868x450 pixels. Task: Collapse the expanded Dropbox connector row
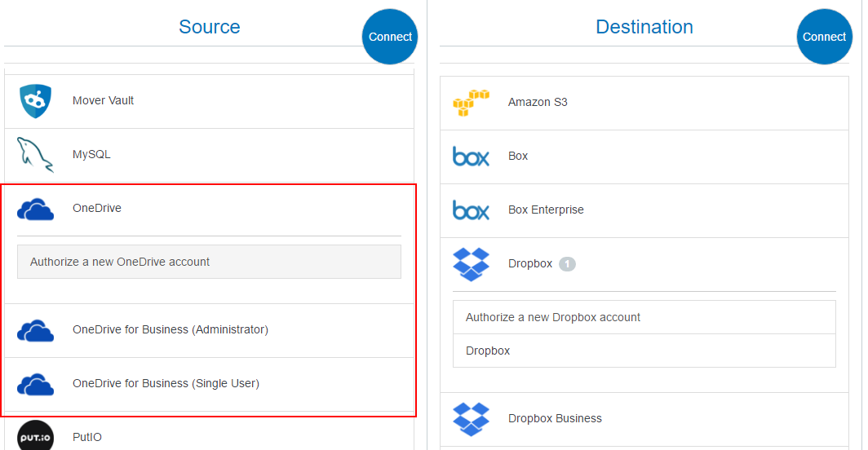coord(529,264)
